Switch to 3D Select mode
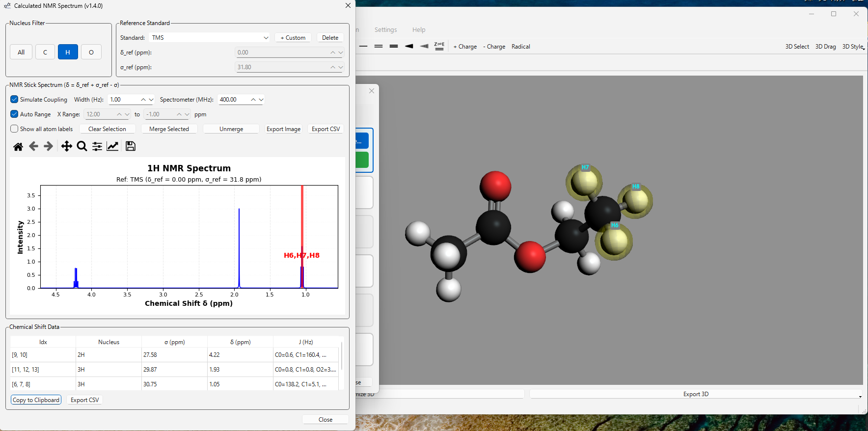The image size is (868, 431). pyautogui.click(x=797, y=47)
